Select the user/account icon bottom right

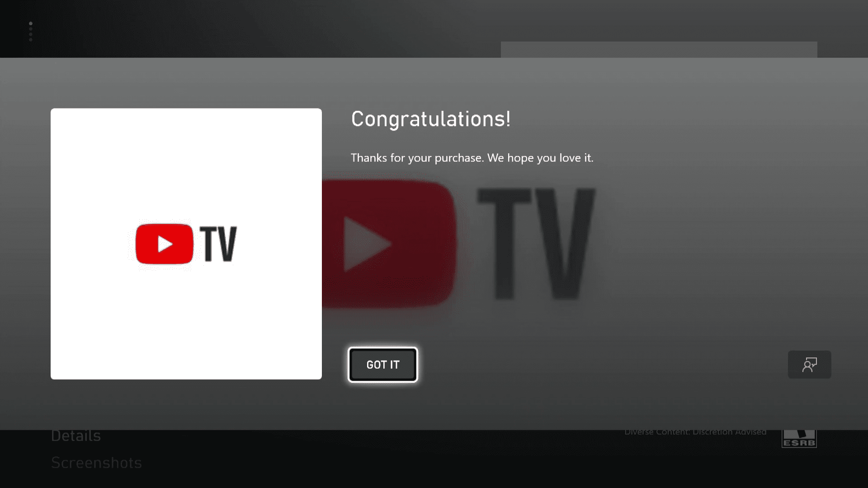(809, 364)
